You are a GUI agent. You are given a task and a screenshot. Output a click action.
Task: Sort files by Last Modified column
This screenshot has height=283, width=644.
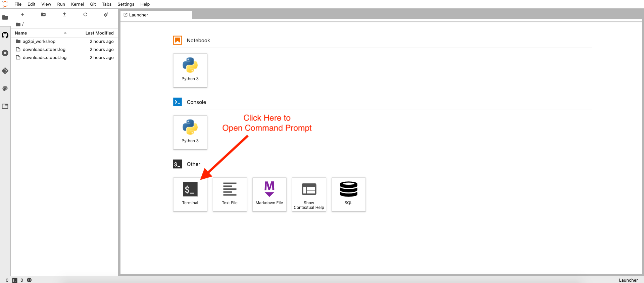coord(99,33)
